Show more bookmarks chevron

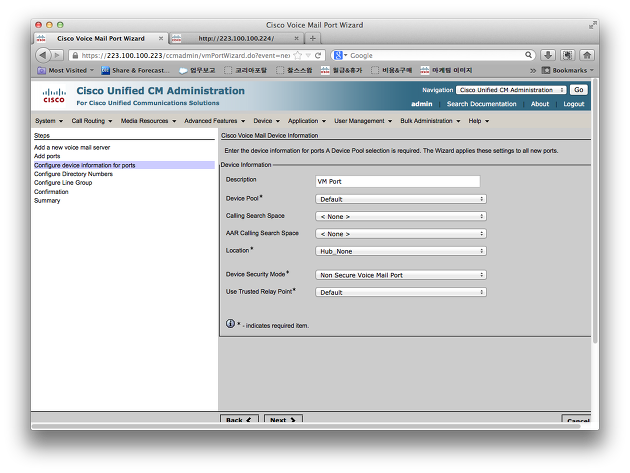(533, 70)
